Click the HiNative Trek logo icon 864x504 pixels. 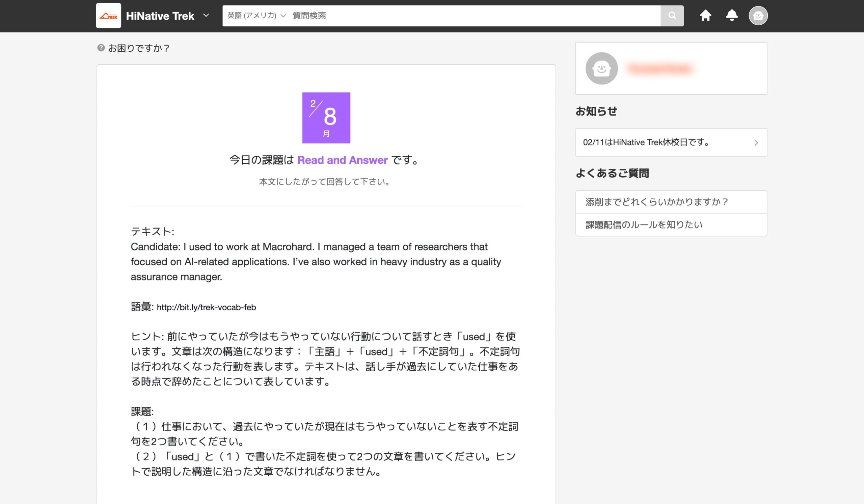click(108, 16)
